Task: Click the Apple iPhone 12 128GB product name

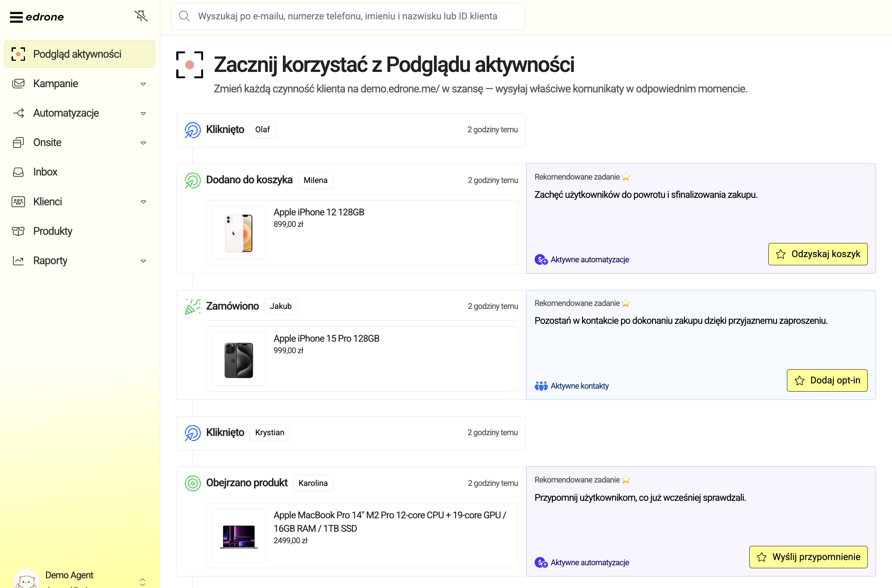Action: (x=319, y=212)
